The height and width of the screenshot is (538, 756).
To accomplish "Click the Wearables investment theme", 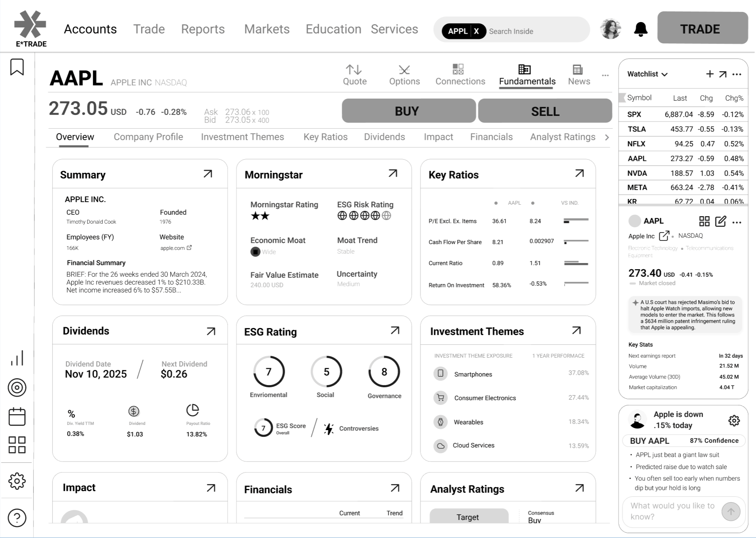I will coord(468,422).
